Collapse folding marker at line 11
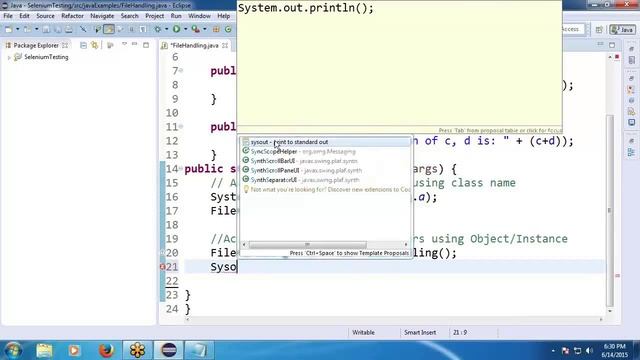640x360 pixels. point(181,127)
